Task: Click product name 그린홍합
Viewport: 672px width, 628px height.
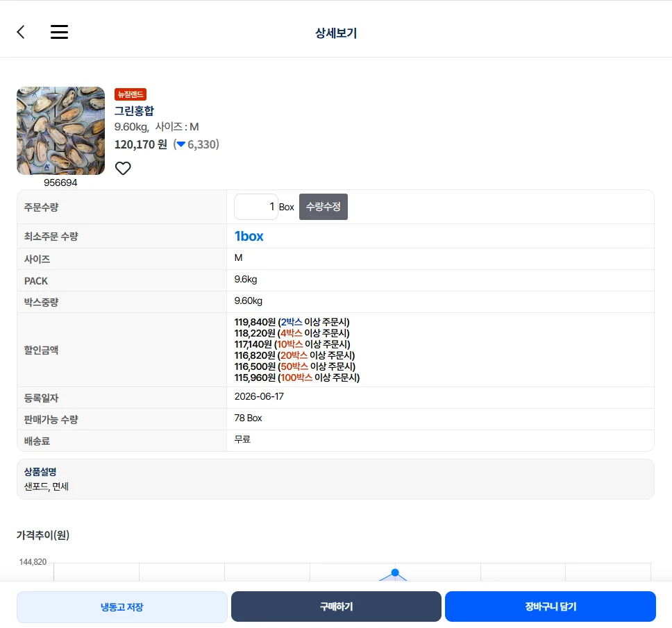Action: [134, 111]
